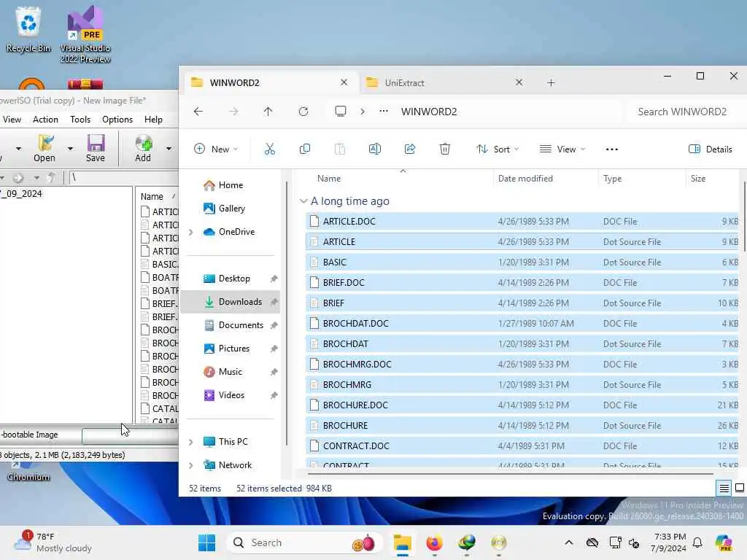Open the Options menu in PowerISO
The width and height of the screenshot is (747, 560).
pos(117,120)
